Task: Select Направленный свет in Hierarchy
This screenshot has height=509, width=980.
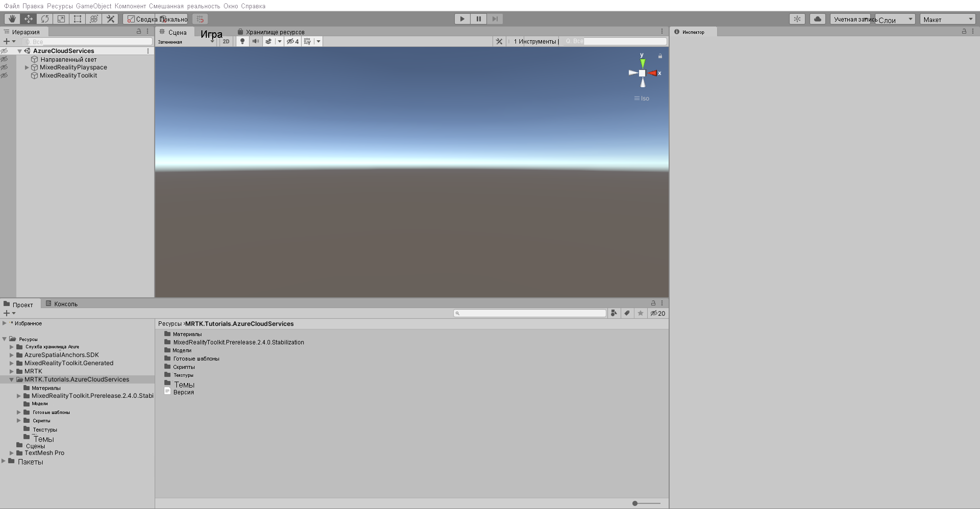Action: pyautogui.click(x=68, y=59)
